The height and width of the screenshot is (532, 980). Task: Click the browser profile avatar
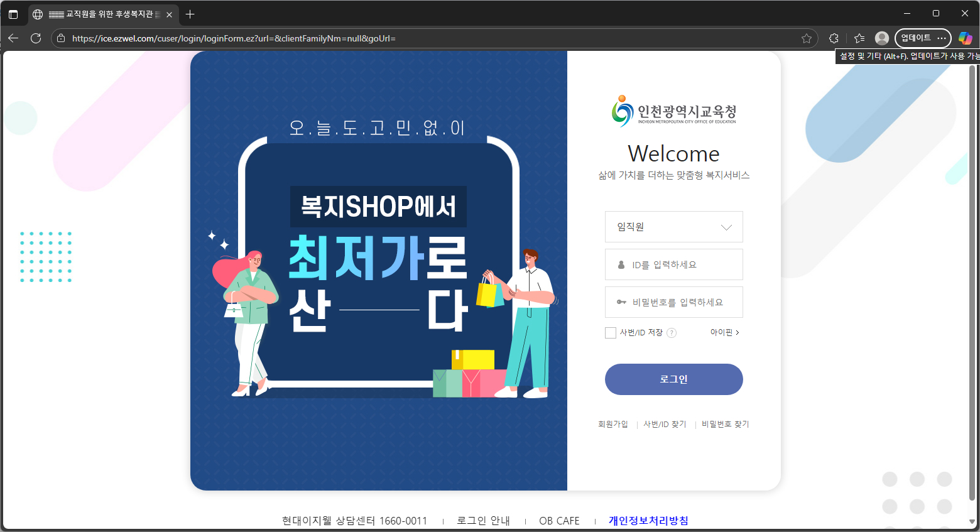[881, 38]
